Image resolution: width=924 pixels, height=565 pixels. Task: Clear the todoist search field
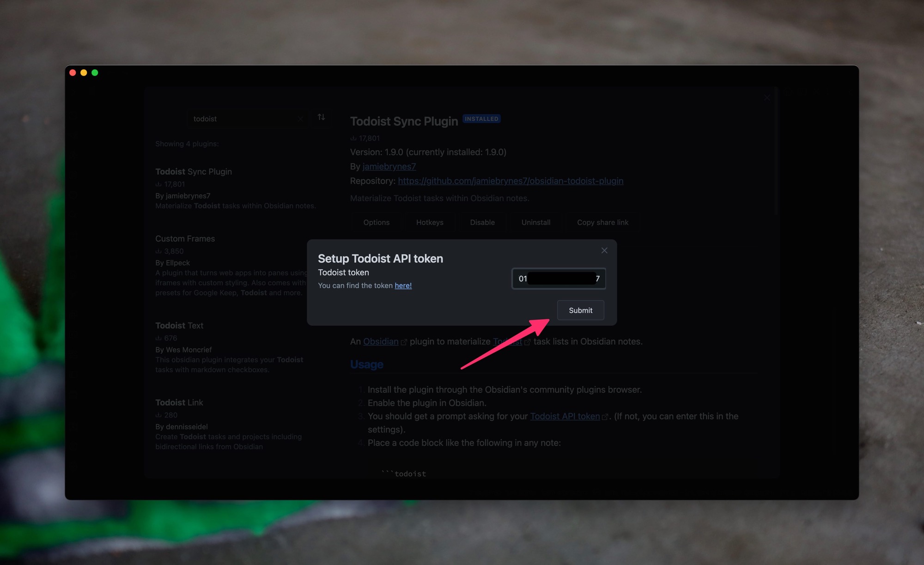(x=300, y=119)
